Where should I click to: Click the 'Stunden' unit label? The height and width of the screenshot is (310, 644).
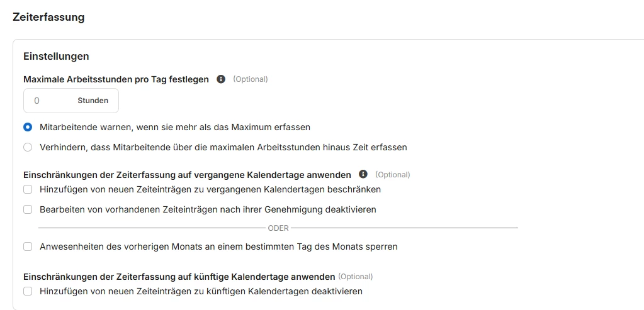[93, 101]
